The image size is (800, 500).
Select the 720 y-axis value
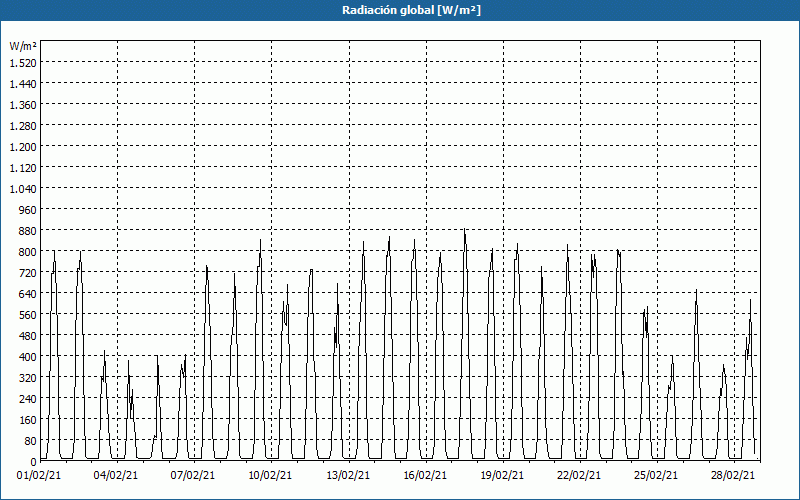[28, 273]
